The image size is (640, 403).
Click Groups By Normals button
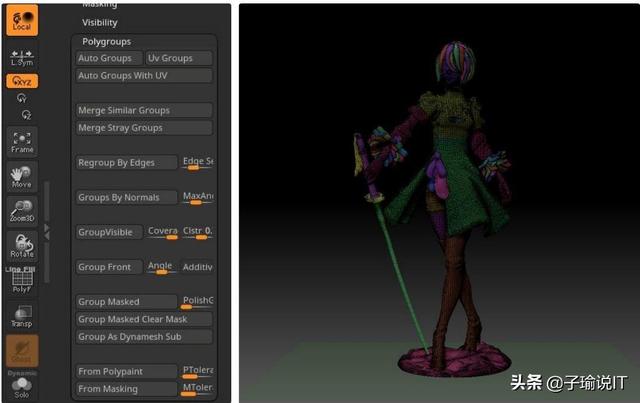127,197
